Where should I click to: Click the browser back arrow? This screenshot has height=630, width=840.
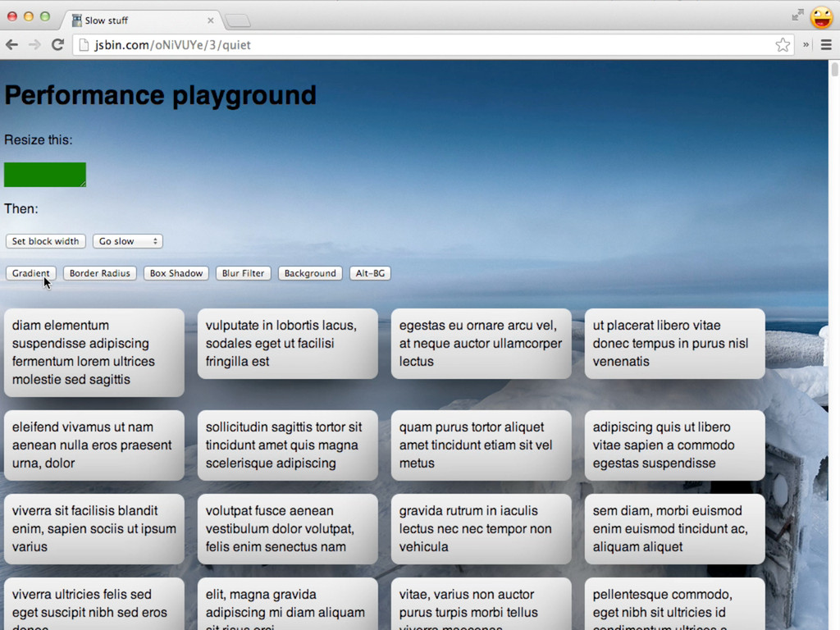click(x=11, y=45)
